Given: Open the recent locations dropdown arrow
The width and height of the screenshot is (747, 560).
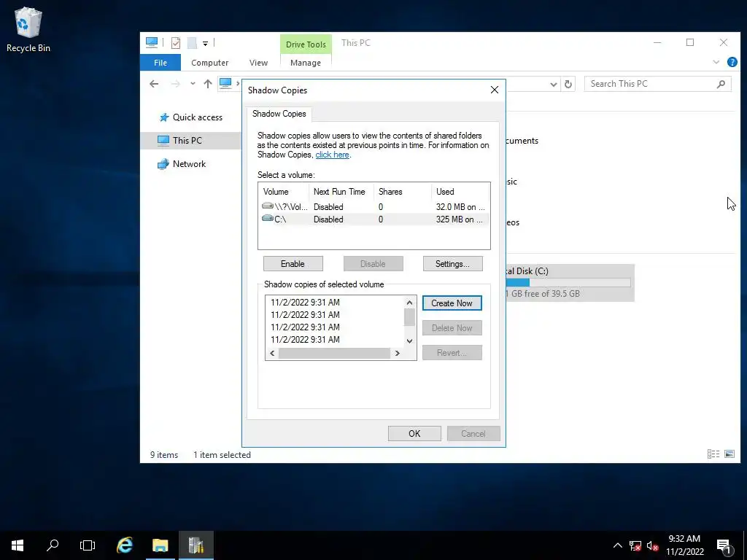Looking at the screenshot, I should point(193,84).
